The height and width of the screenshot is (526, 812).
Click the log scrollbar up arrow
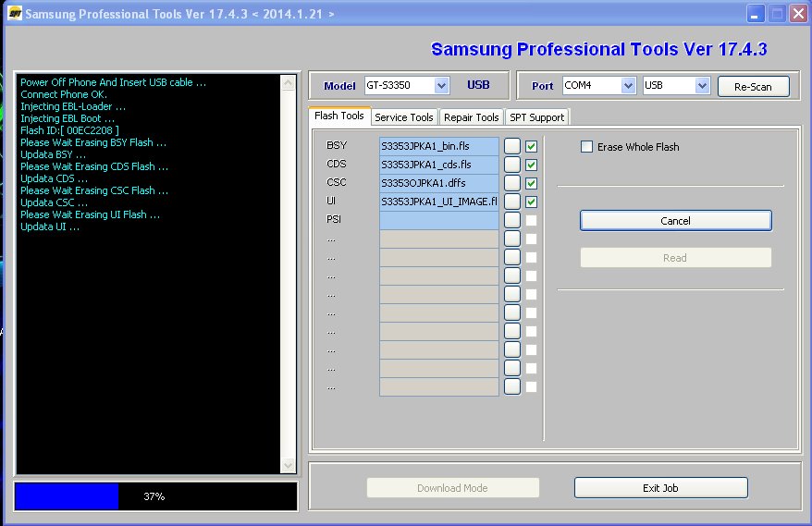point(288,83)
